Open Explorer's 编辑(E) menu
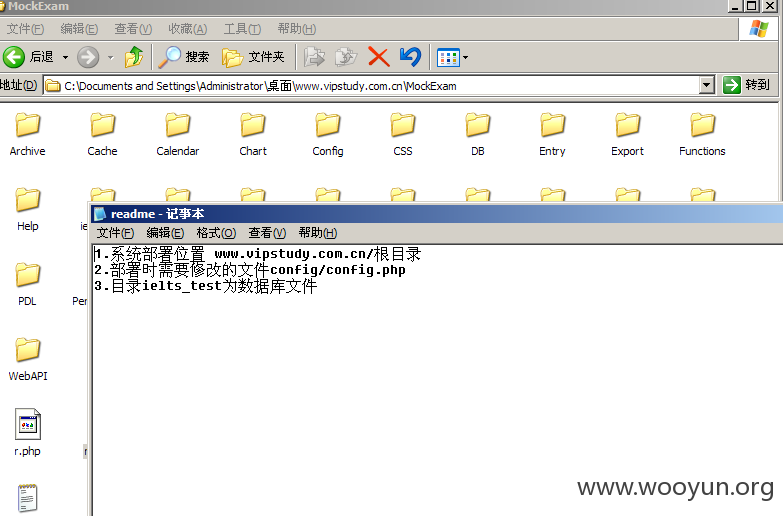The image size is (783, 516). coord(79,29)
